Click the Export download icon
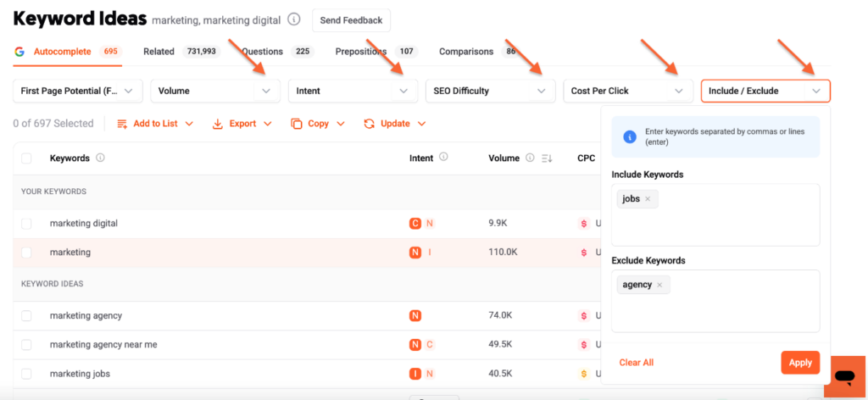868x400 pixels. click(x=218, y=124)
